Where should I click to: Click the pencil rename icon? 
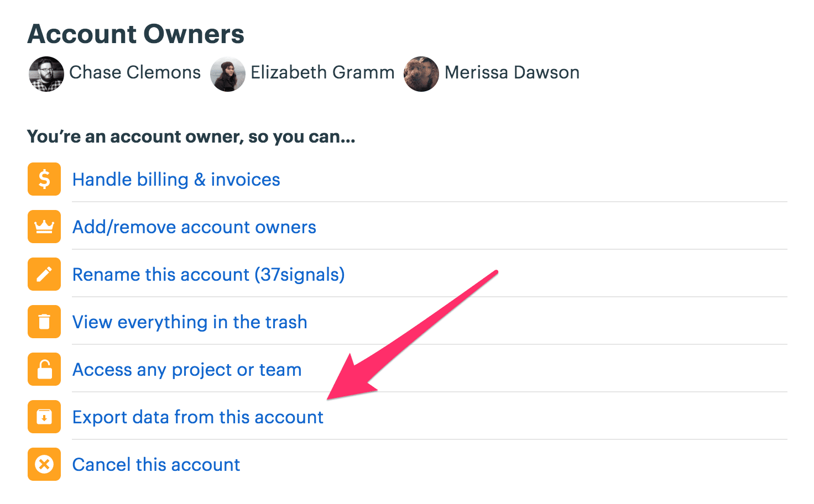(x=44, y=274)
